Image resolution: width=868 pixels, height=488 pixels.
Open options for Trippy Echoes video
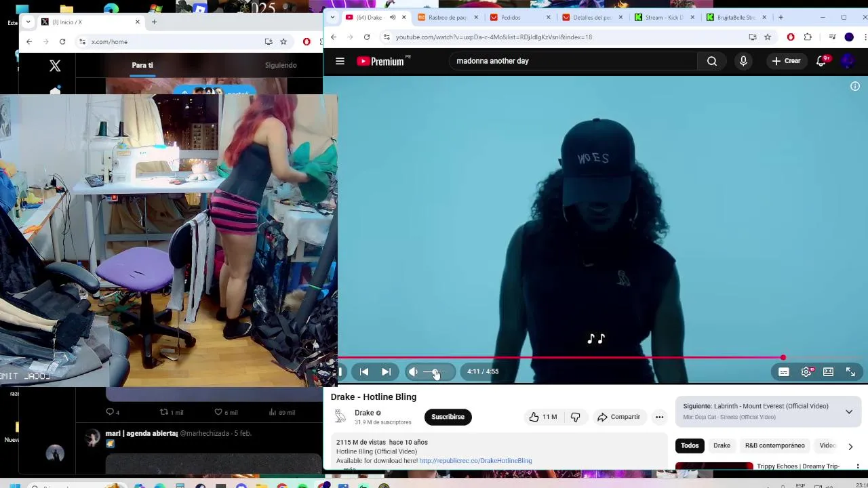pyautogui.click(x=858, y=466)
